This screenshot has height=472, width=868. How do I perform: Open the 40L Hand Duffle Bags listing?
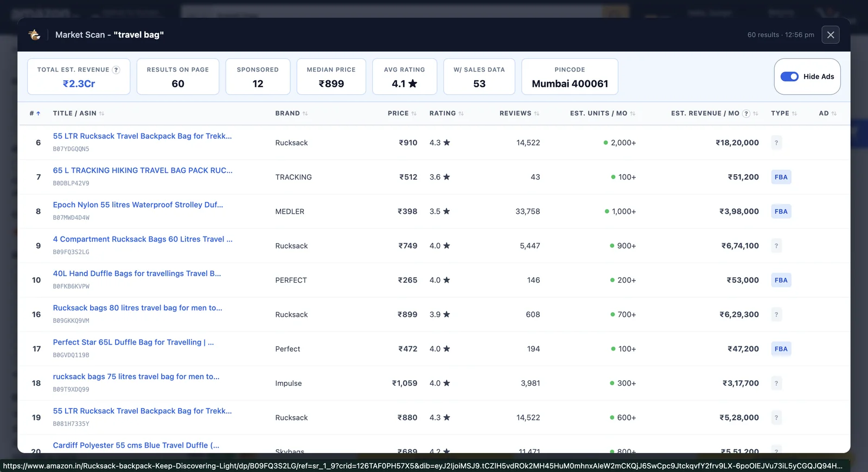click(137, 273)
